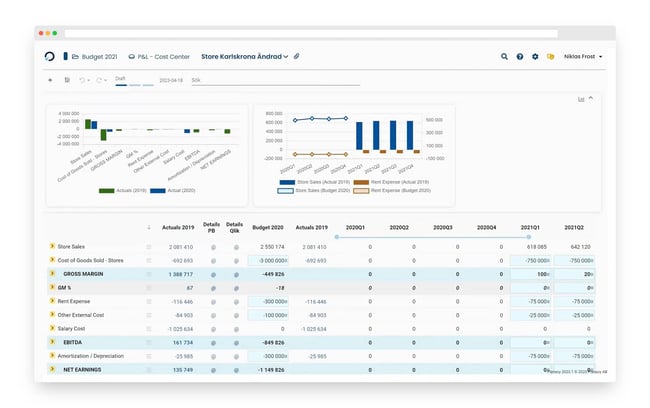Click the yellow comments icon beside the user name
Image resolution: width=650 pixels, height=408 pixels.
click(x=551, y=56)
